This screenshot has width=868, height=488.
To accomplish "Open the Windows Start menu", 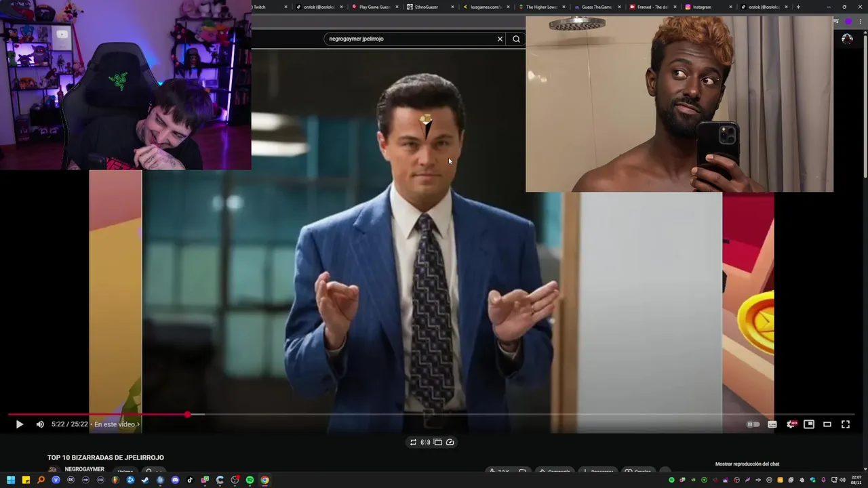I will pos(11,480).
